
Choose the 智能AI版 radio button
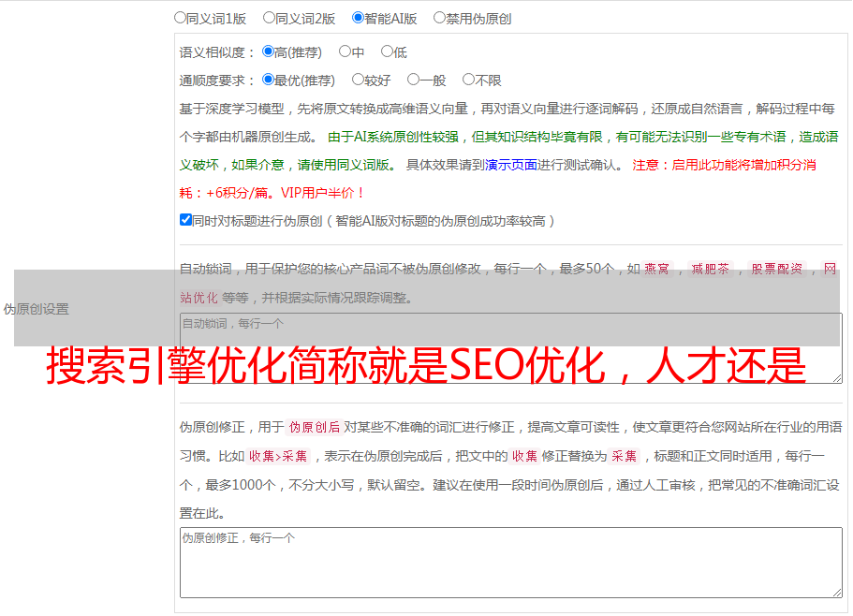coord(358,18)
